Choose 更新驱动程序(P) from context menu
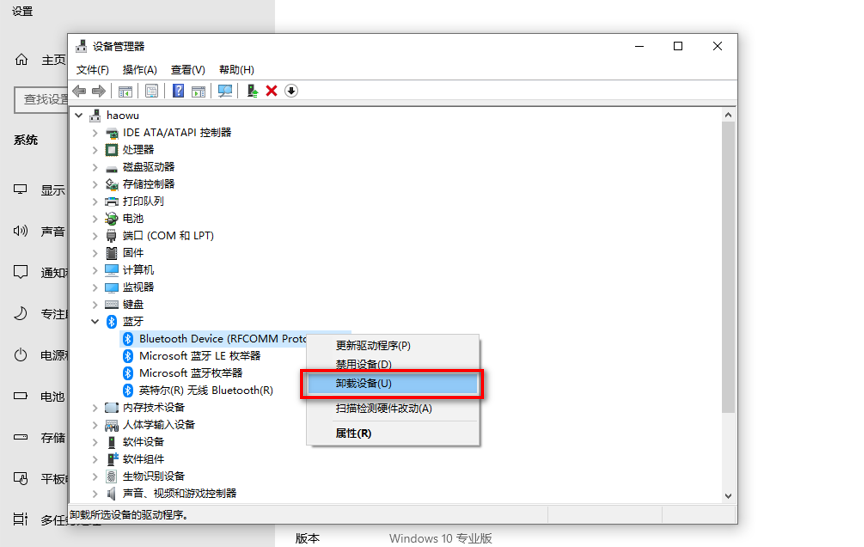This screenshot has width=864, height=547. tap(393, 346)
